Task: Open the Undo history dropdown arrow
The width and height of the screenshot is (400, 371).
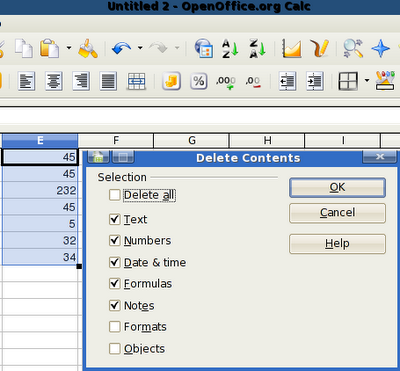Action: click(x=140, y=48)
